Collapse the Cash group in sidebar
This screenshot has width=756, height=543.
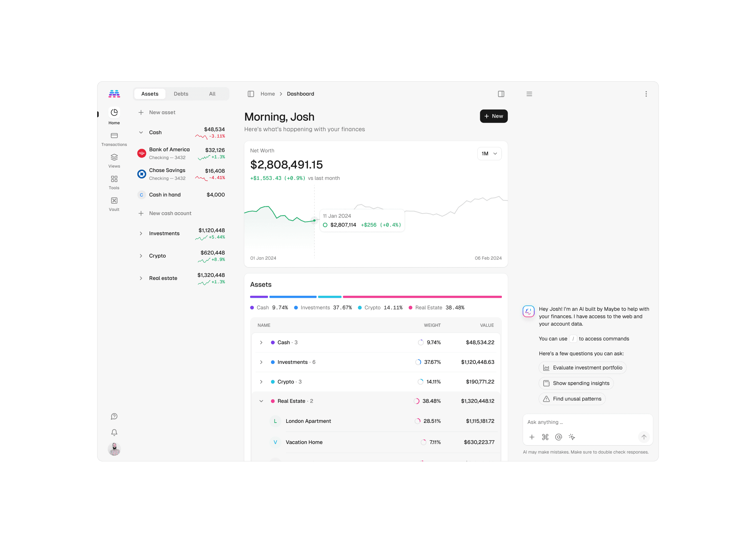click(141, 132)
